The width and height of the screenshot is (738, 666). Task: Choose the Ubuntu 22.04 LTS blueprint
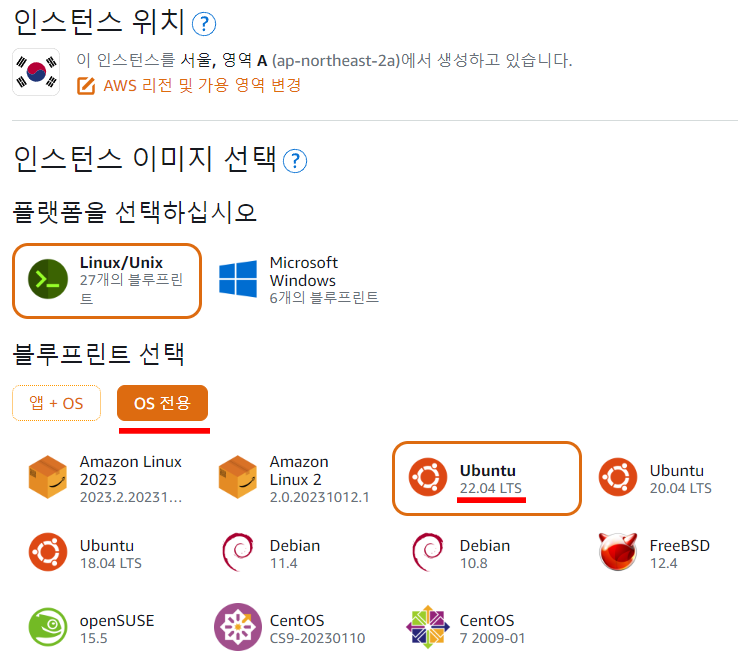tap(487, 478)
